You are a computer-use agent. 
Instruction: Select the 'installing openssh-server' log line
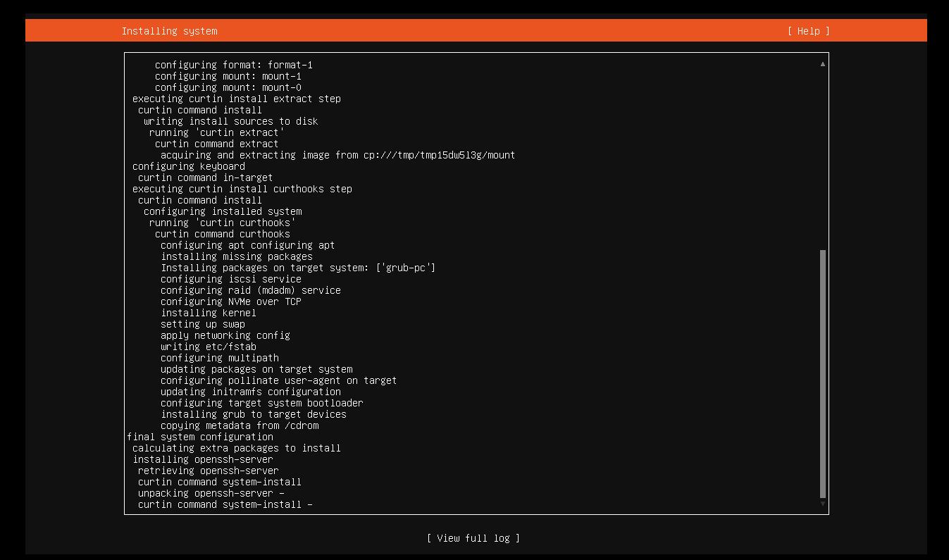click(x=202, y=459)
